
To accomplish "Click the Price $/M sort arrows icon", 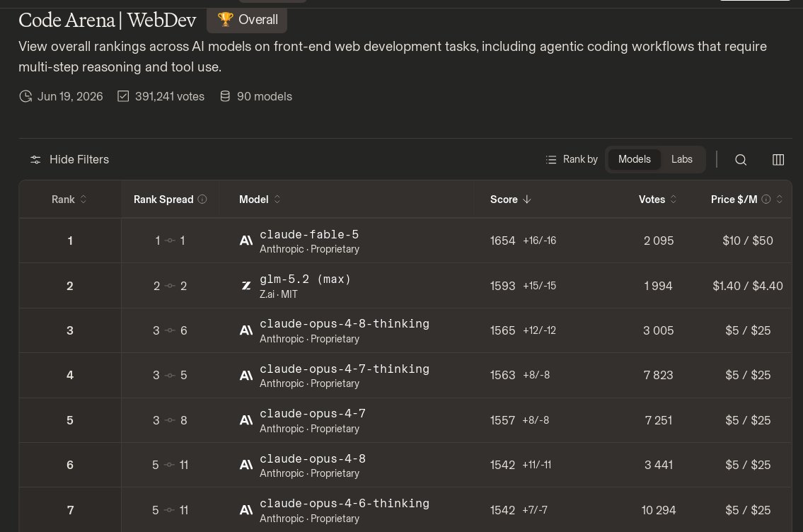I will coord(780,199).
